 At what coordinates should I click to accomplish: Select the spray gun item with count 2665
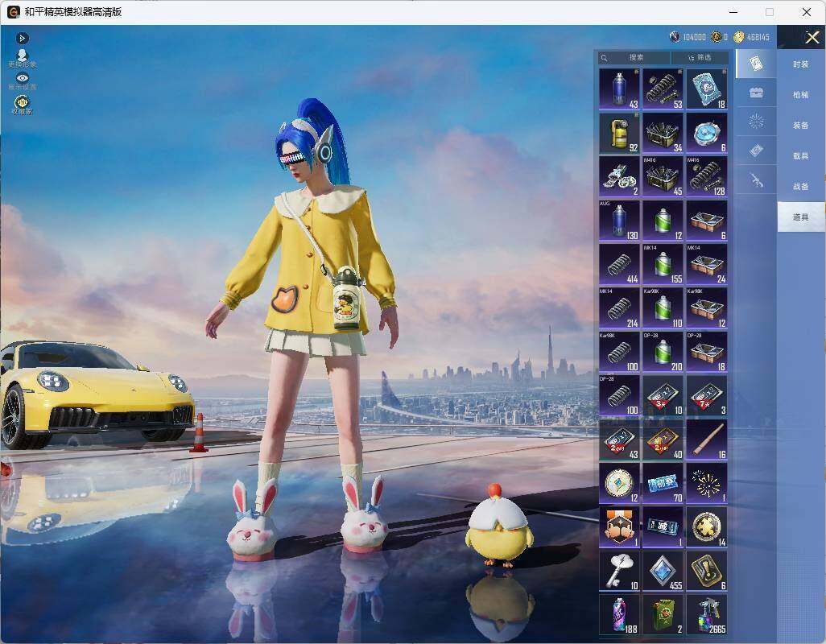pos(707,615)
